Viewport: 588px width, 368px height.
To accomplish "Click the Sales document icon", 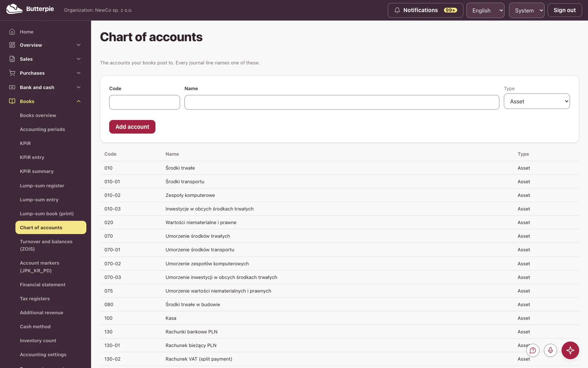I will tap(12, 59).
